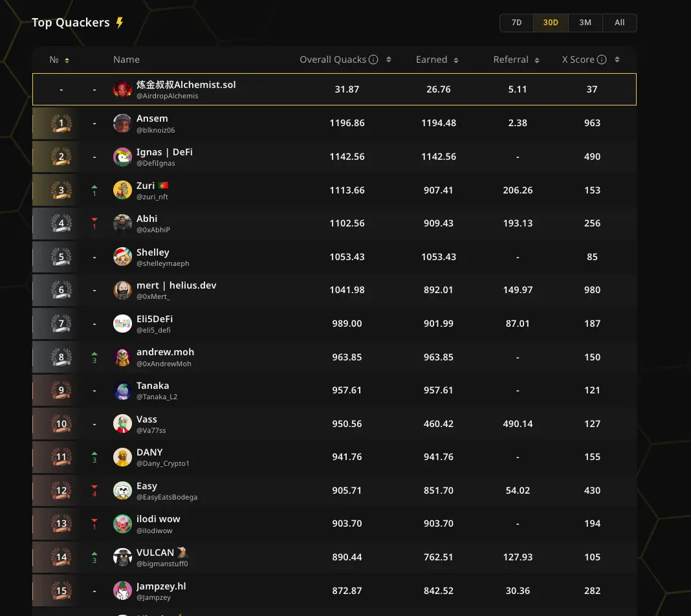Click the rank 10 badge icon
The image size is (691, 616).
61,424
